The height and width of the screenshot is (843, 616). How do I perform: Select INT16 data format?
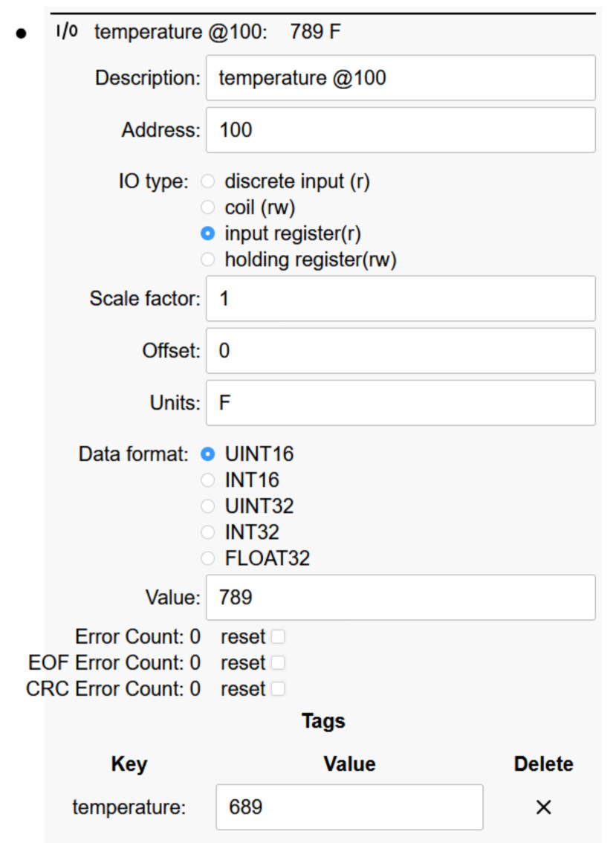[209, 480]
